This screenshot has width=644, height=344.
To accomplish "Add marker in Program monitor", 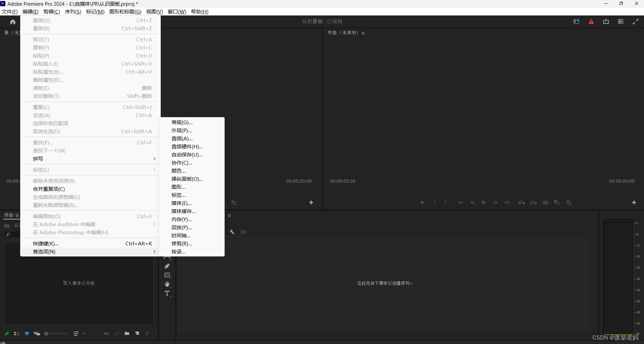I will click(422, 203).
